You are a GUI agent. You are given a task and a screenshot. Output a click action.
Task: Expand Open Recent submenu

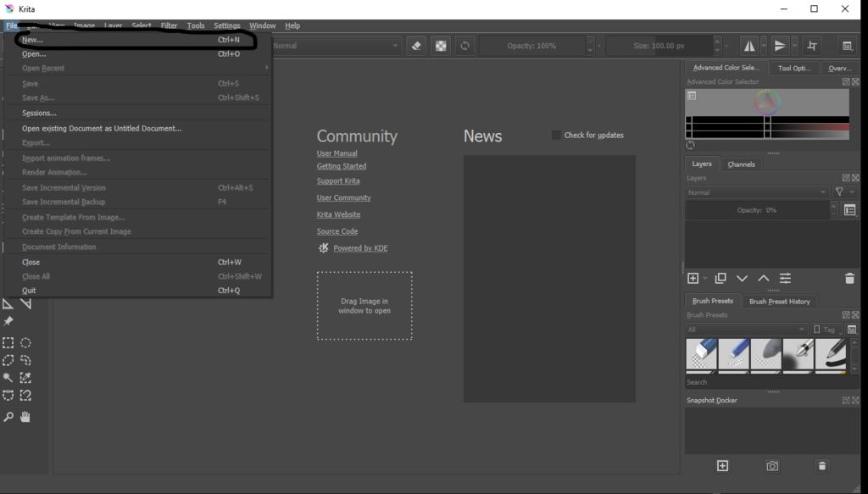pyautogui.click(x=136, y=68)
